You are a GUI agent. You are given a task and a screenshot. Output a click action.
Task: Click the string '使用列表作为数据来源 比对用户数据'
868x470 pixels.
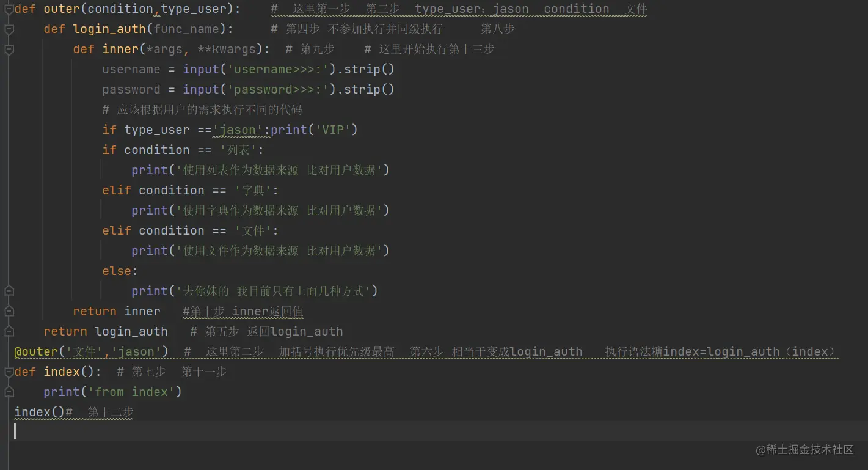click(279, 171)
